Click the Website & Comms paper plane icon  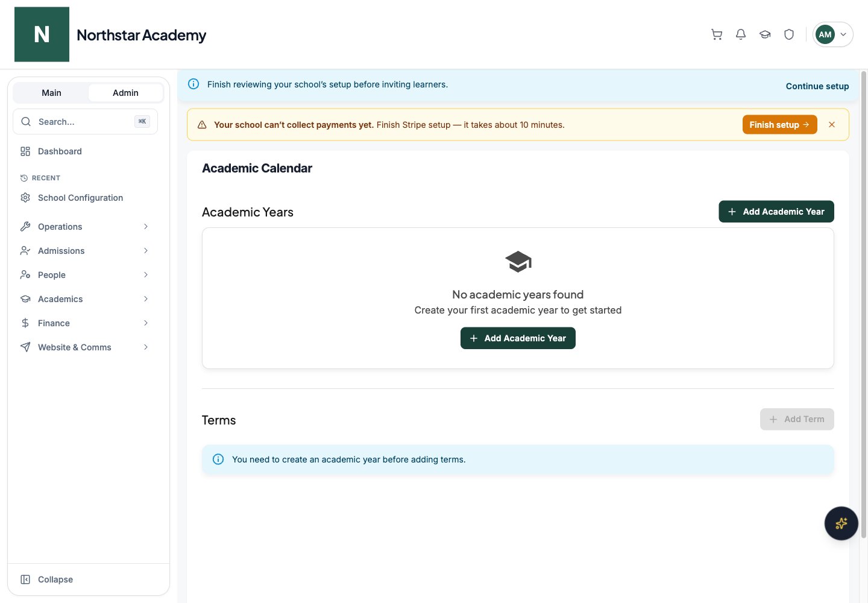click(25, 347)
